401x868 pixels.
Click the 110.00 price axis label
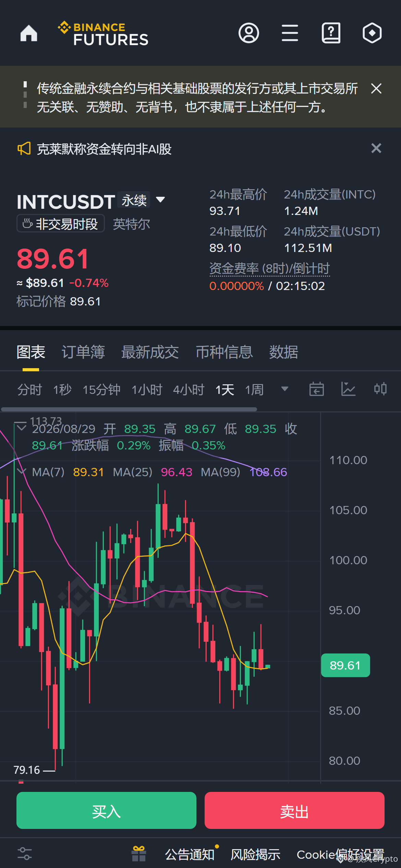click(348, 460)
